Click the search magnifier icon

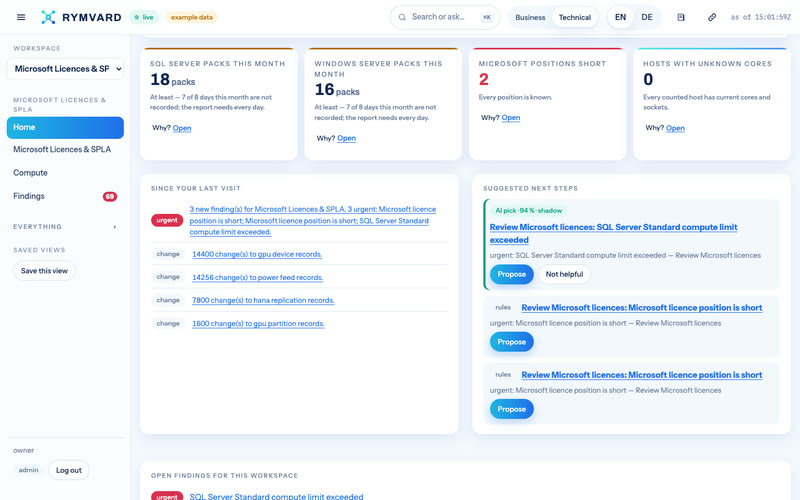(402, 17)
